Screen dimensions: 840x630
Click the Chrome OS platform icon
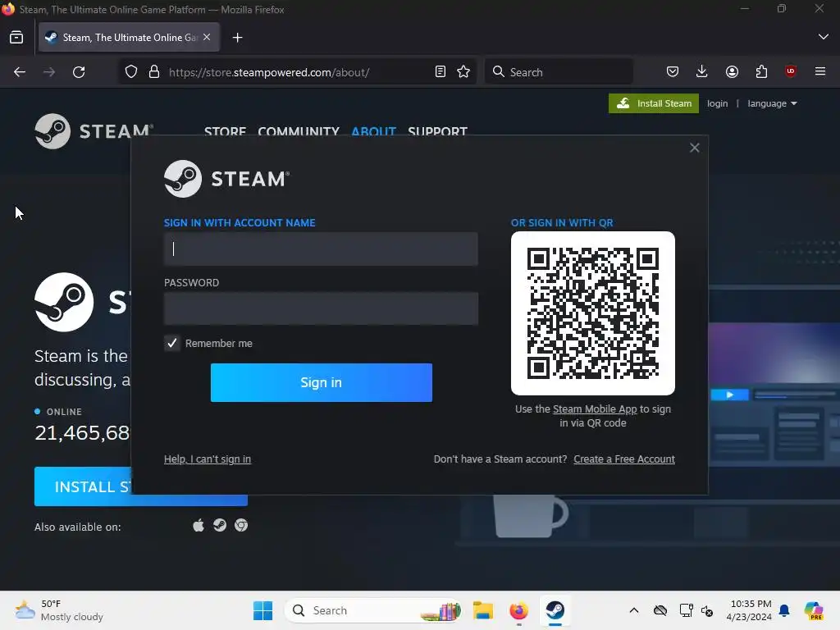pyautogui.click(x=241, y=526)
